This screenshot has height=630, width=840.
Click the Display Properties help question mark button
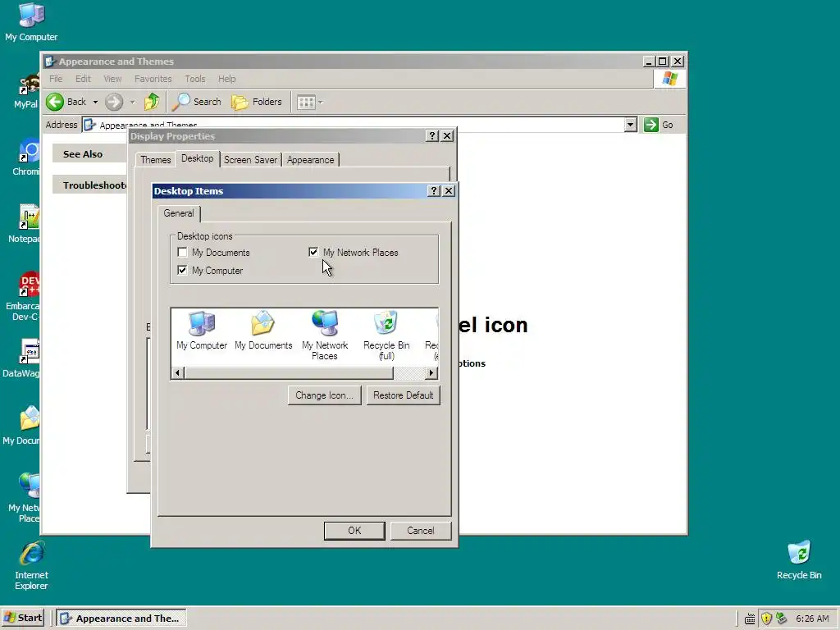click(x=432, y=136)
